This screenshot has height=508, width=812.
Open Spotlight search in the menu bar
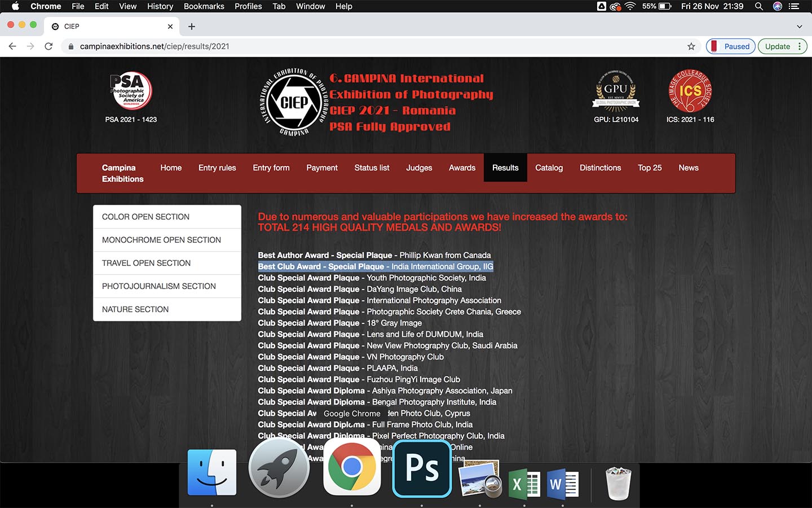tap(759, 6)
